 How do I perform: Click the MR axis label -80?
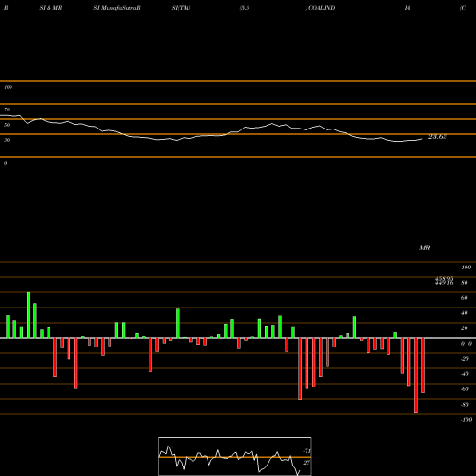pyautogui.click(x=465, y=405)
